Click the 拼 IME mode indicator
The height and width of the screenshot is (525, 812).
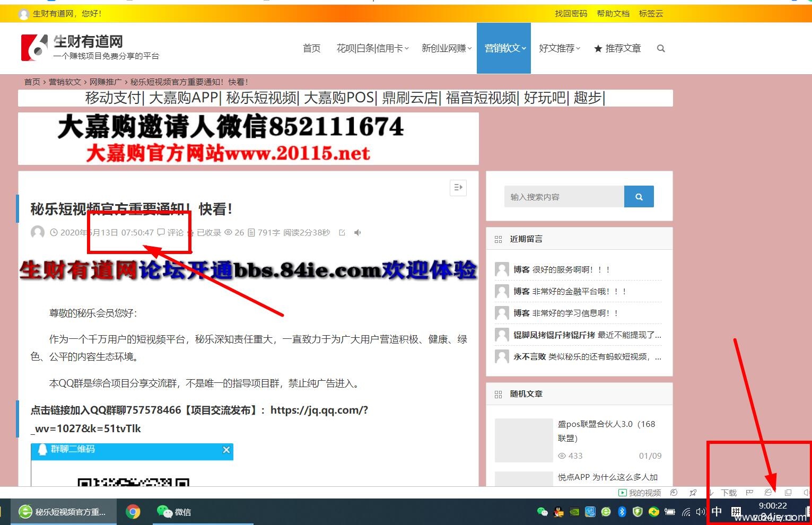click(x=736, y=512)
